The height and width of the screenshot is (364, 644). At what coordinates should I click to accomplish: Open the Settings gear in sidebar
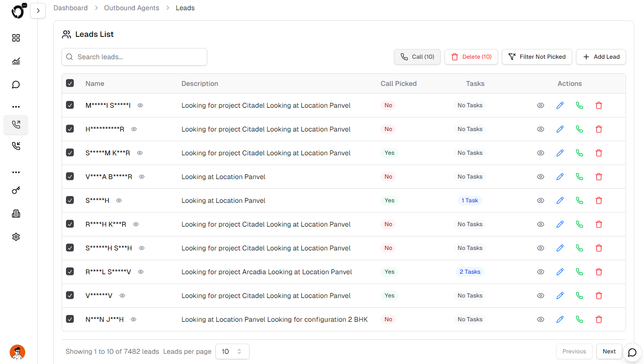pyautogui.click(x=16, y=237)
